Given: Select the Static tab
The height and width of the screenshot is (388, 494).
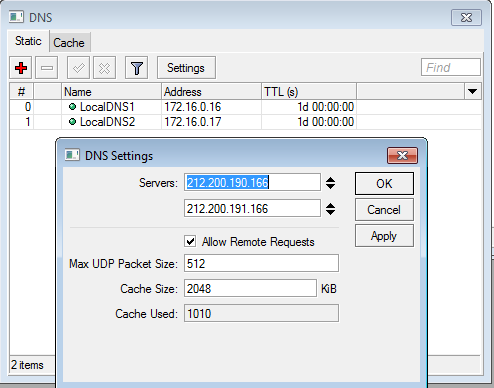Looking at the screenshot, I should (x=28, y=41).
